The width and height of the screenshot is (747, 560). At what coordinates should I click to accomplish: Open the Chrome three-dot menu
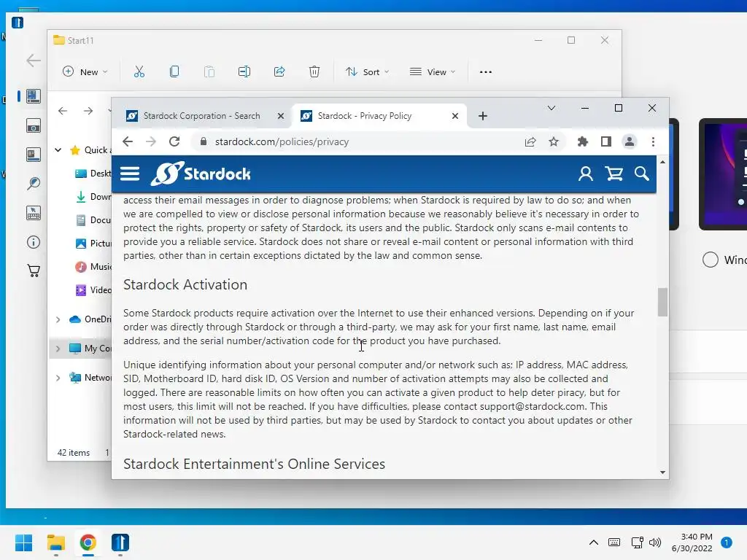click(x=653, y=141)
